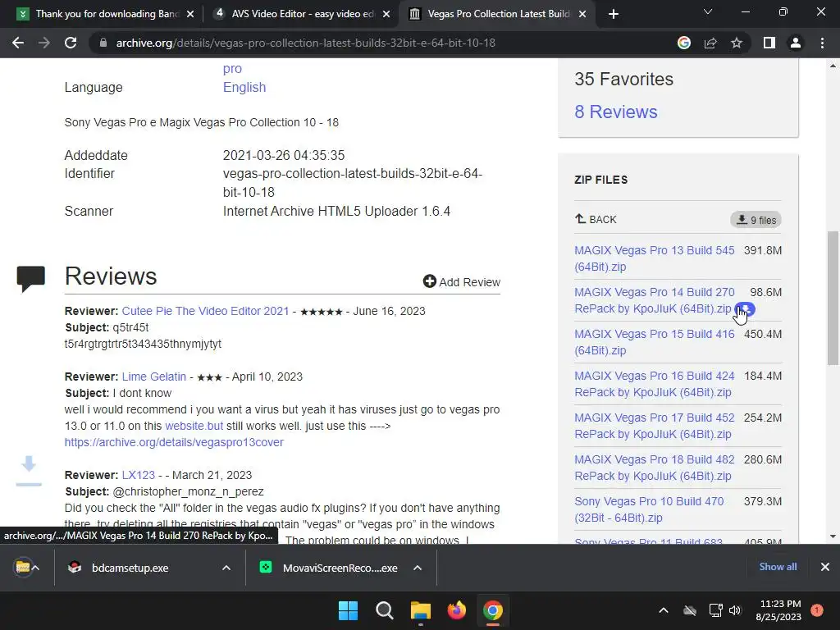Click the Reviews speech bubble icon
Screen dimensions: 840x630
tap(30, 278)
